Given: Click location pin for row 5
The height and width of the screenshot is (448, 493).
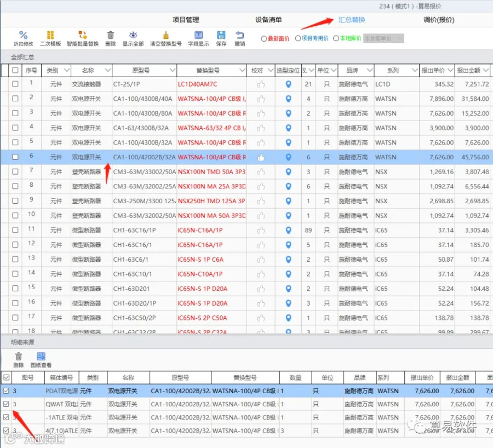Looking at the screenshot, I should 288,142.
